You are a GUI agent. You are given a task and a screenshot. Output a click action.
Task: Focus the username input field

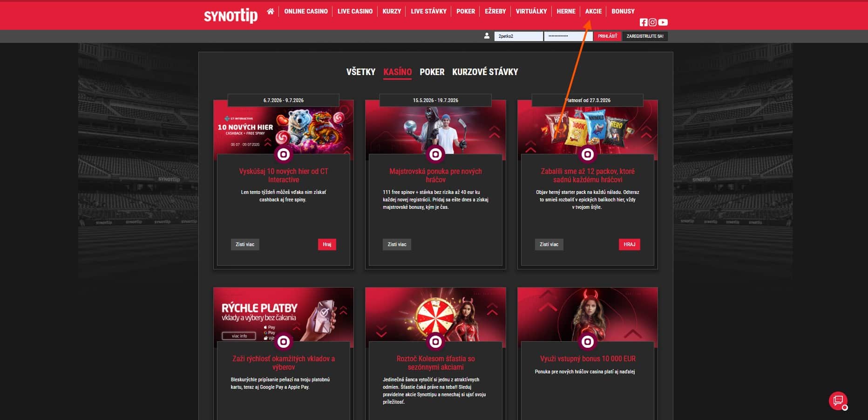pos(519,36)
